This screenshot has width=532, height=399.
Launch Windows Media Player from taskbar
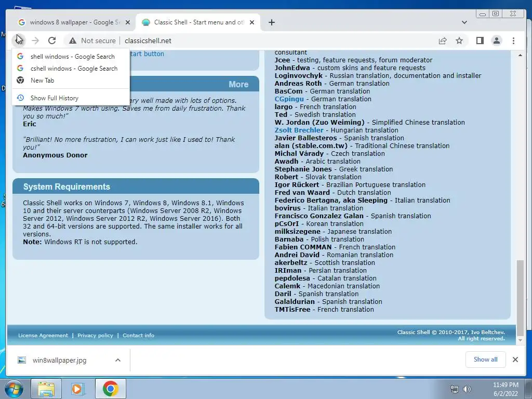77,389
